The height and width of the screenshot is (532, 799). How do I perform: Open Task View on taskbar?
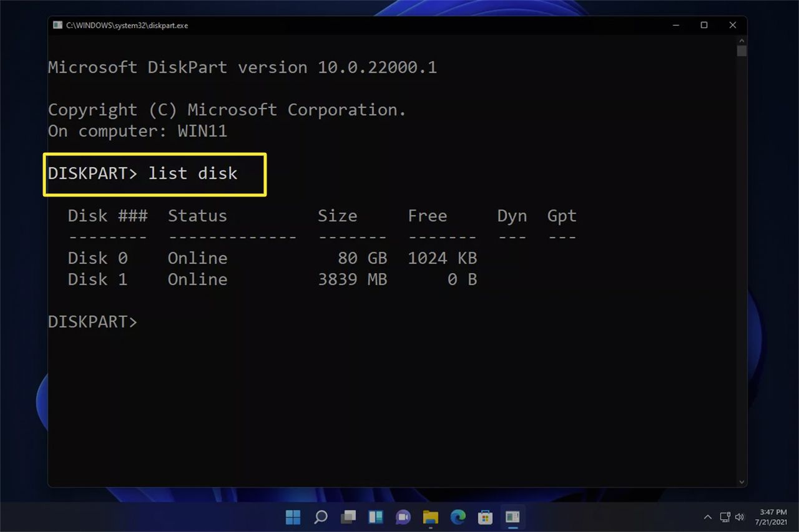tap(348, 517)
